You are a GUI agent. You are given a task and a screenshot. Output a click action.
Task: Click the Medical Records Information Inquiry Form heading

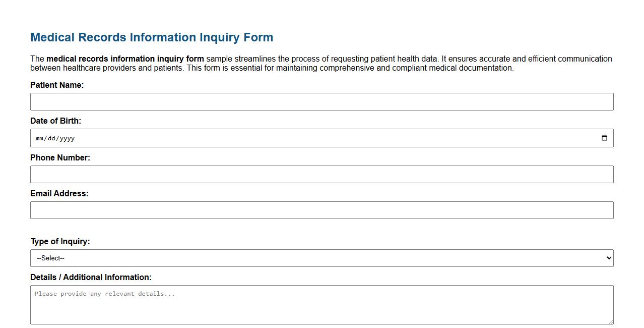(152, 37)
